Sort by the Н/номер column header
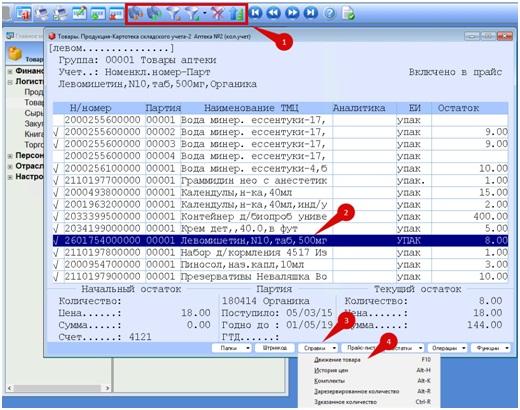The image size is (520, 410). pyautogui.click(x=90, y=108)
